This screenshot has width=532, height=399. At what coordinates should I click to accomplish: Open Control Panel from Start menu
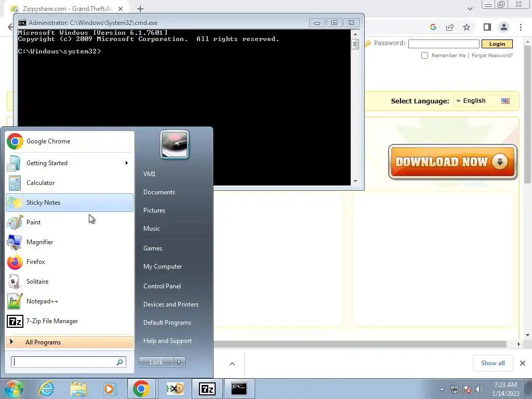click(162, 286)
